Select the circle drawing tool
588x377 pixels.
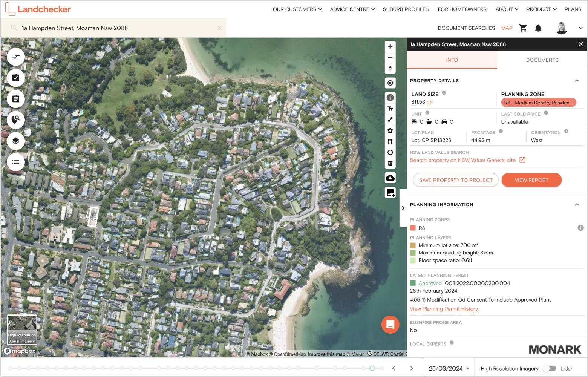[x=390, y=152]
